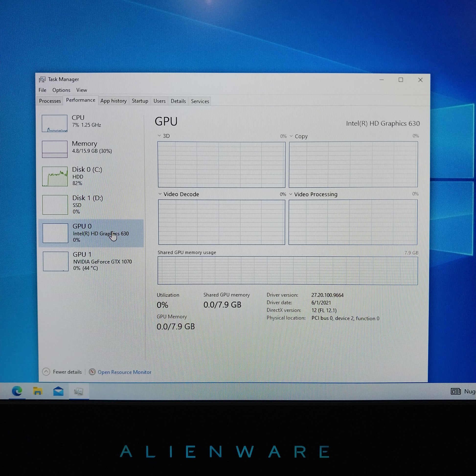Click the Task Manager taskbar icon
This screenshot has height=476, width=476.
point(79,391)
